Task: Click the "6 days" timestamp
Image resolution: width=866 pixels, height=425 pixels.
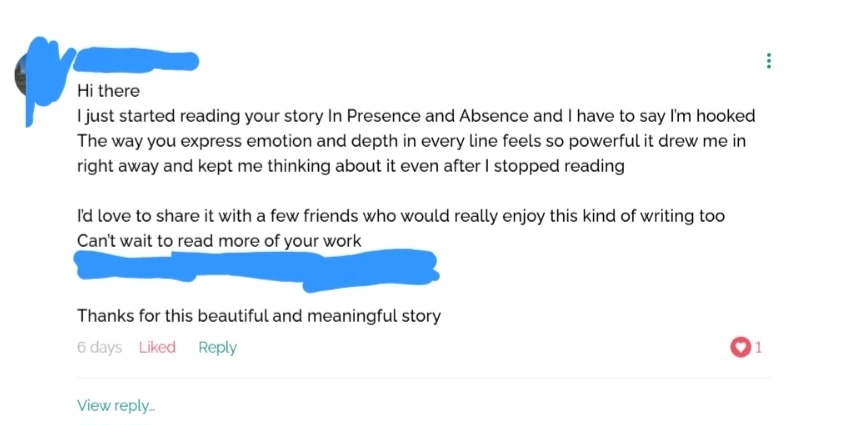Action: tap(99, 347)
